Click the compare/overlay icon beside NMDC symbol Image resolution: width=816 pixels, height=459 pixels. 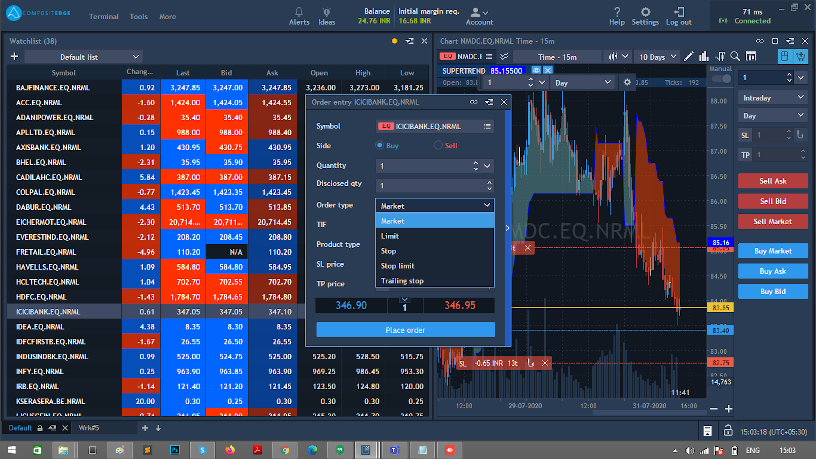coord(504,56)
